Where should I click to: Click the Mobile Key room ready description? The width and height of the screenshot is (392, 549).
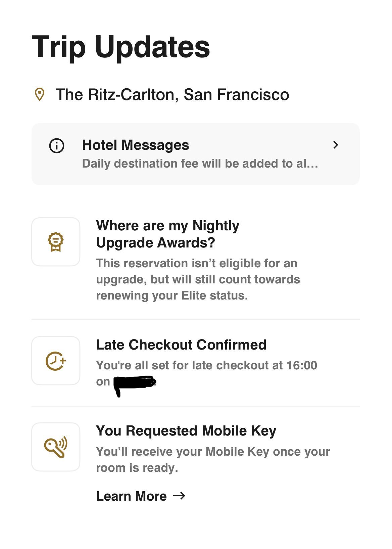pyautogui.click(x=213, y=459)
